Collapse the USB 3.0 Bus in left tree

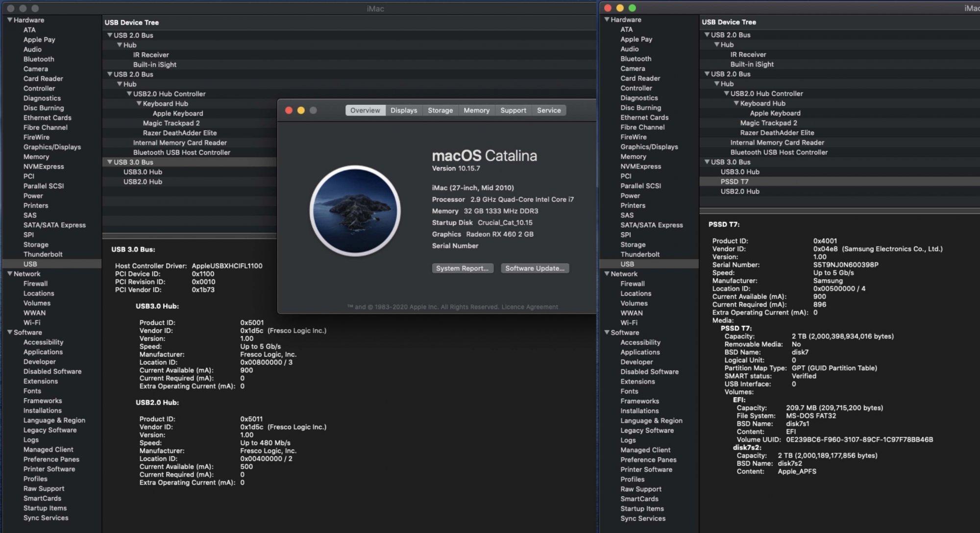point(110,162)
